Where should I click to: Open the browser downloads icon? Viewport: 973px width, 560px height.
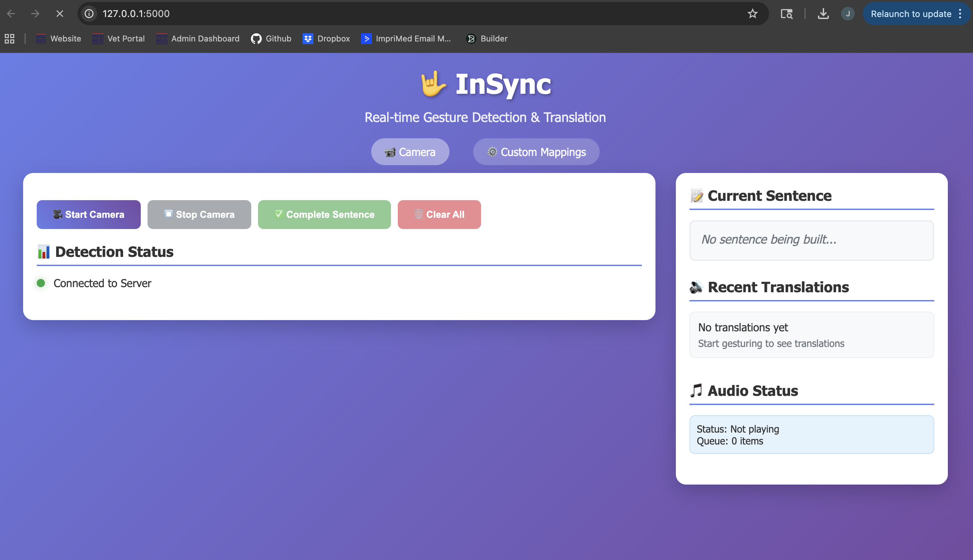click(823, 14)
